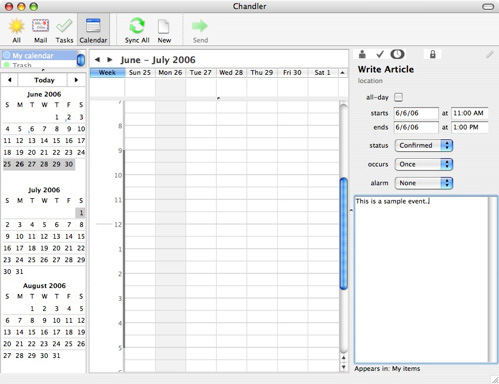Screen dimensions: 499x384
Task: Click the location field
Action: 370,81
